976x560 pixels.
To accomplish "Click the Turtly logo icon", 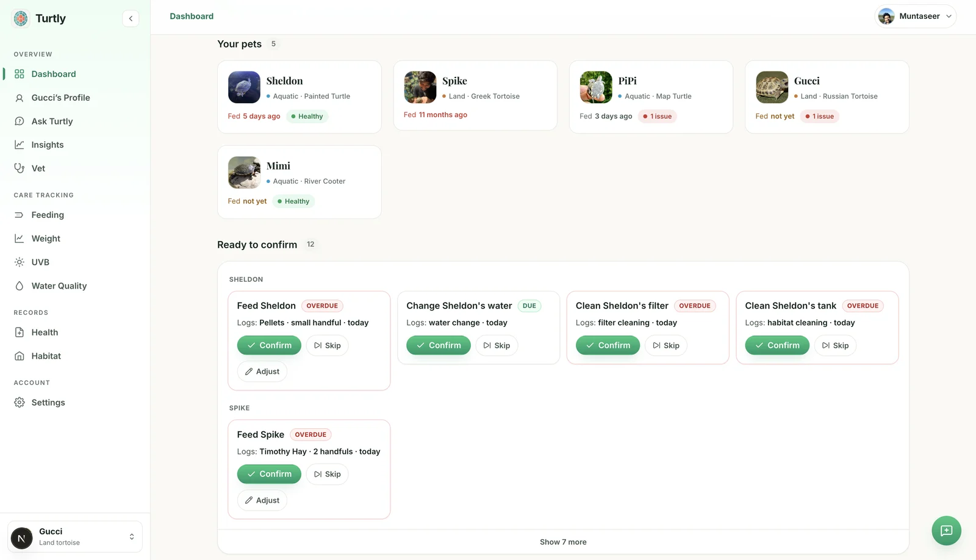I will pyautogui.click(x=21, y=18).
